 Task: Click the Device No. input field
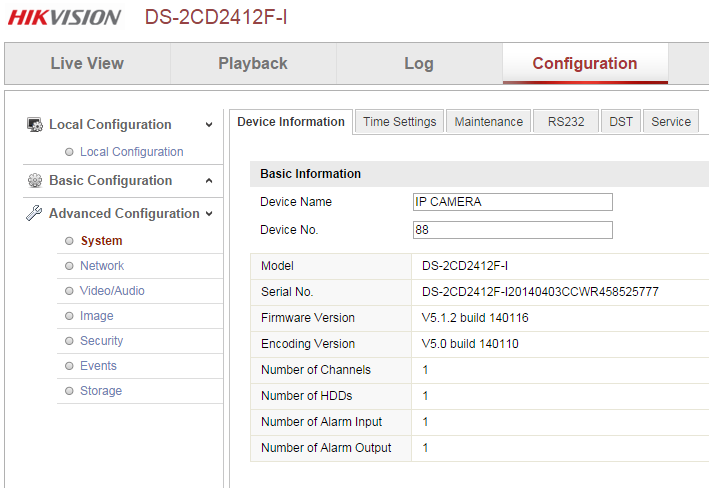[x=513, y=230]
